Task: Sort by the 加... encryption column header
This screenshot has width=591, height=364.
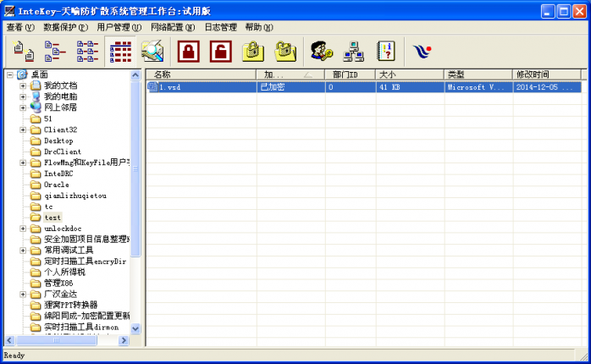Action: coord(290,74)
